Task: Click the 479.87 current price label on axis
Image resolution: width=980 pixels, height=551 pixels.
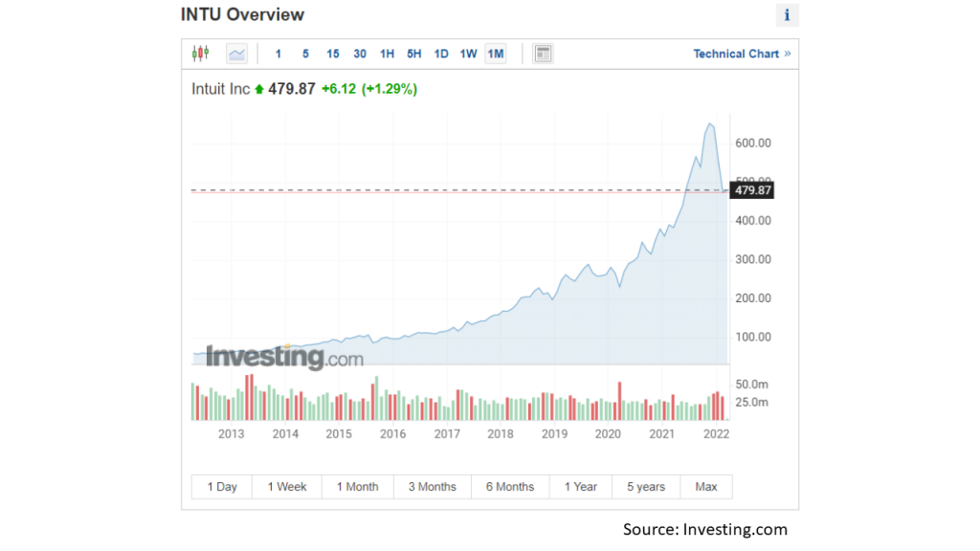Action: pos(752,190)
